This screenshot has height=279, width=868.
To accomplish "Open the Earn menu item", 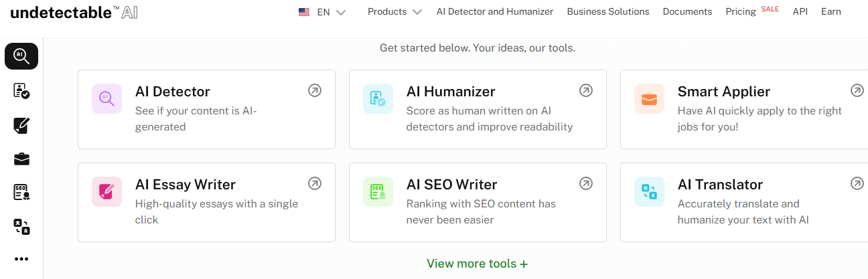I will point(831,11).
